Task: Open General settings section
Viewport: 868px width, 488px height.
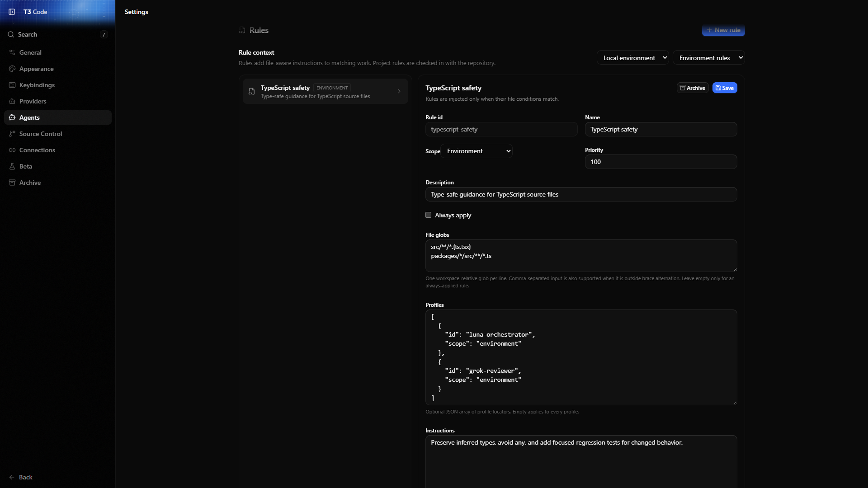Action: (x=58, y=52)
